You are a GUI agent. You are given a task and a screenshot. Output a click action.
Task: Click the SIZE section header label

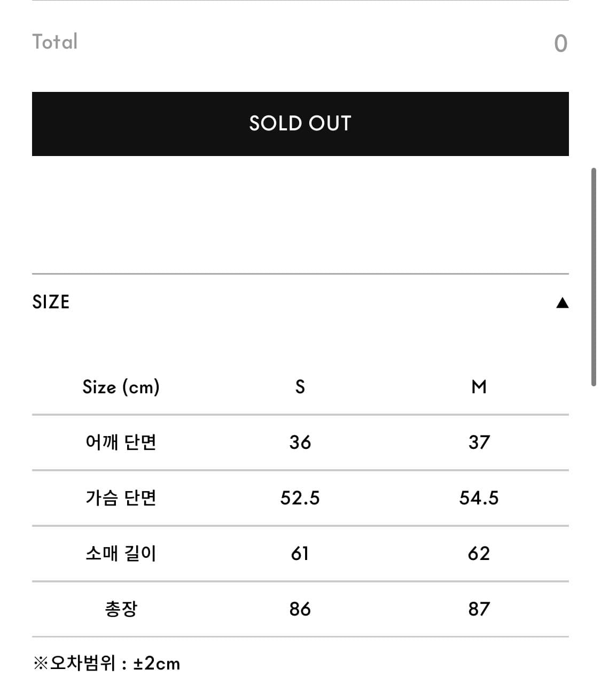[51, 302]
